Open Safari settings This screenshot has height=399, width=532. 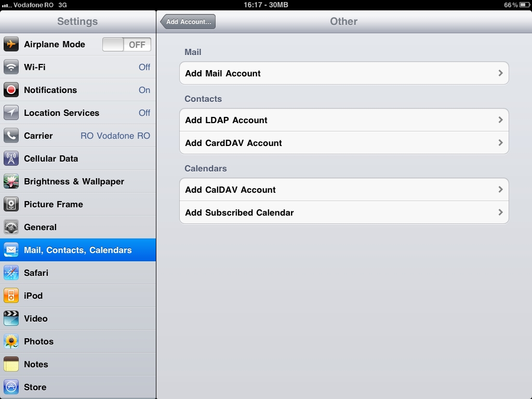pyautogui.click(x=78, y=273)
